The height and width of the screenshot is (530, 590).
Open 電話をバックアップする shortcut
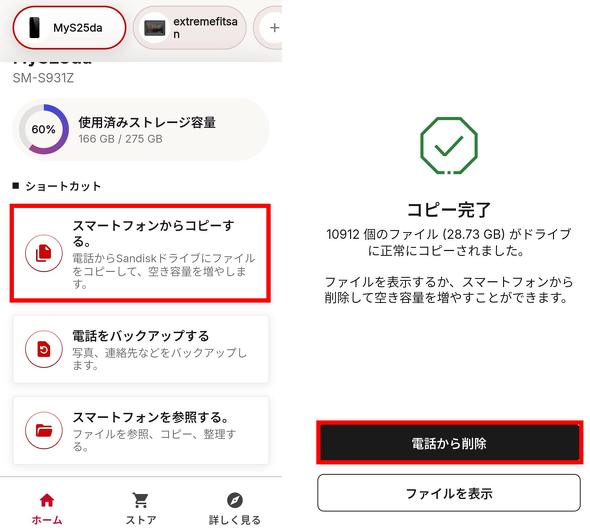(x=141, y=349)
